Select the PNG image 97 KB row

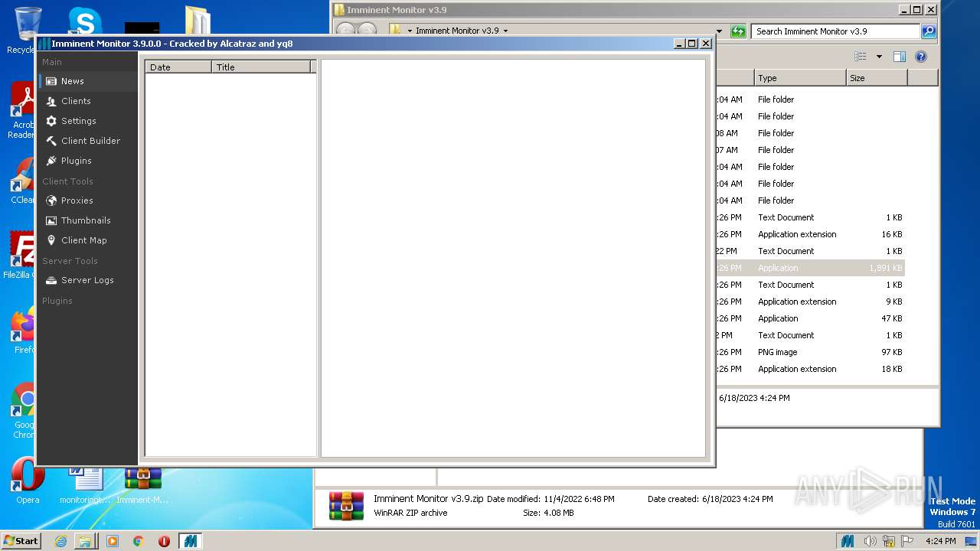click(x=810, y=352)
